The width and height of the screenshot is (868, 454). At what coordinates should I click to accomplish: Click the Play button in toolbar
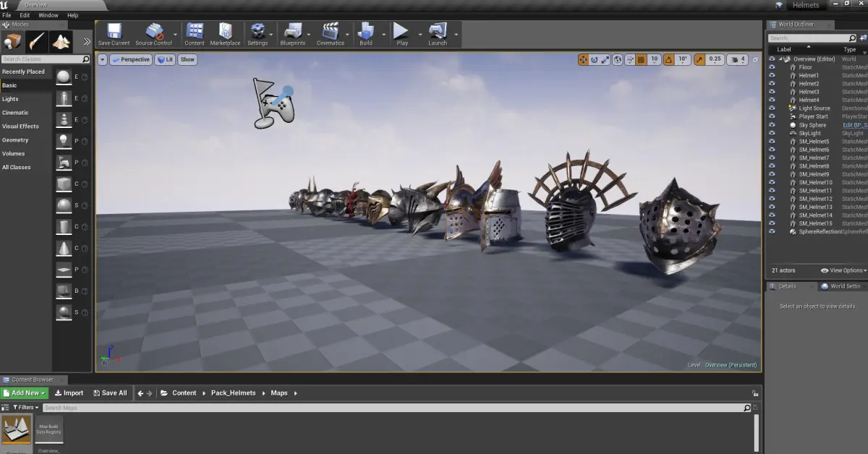tap(402, 34)
